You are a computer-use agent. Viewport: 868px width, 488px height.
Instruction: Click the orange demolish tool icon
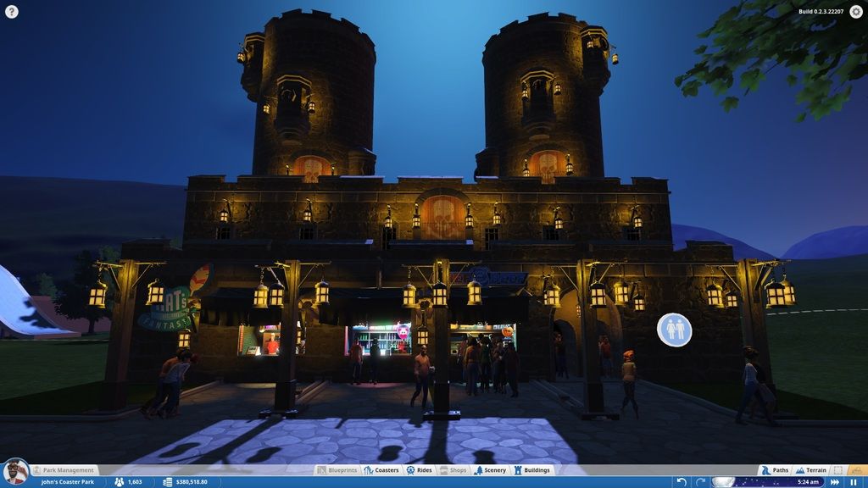[x=857, y=470]
